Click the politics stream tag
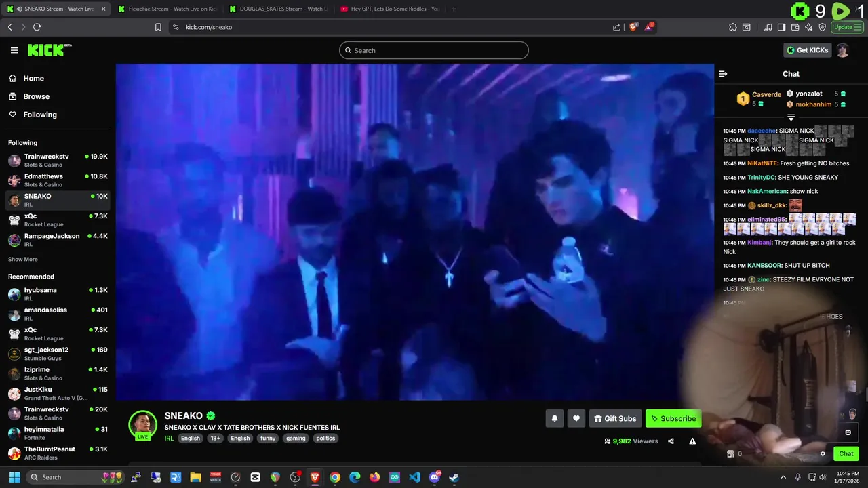The width and height of the screenshot is (868, 488). tap(325, 439)
